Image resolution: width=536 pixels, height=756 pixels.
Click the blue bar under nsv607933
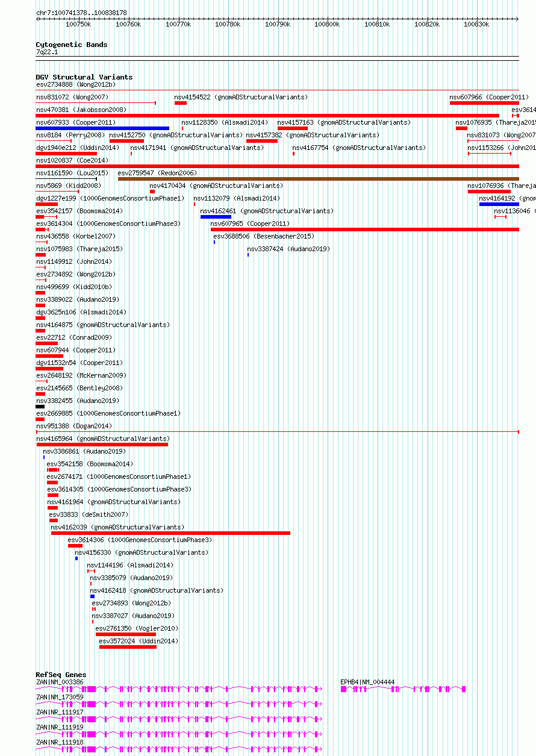tap(102, 128)
